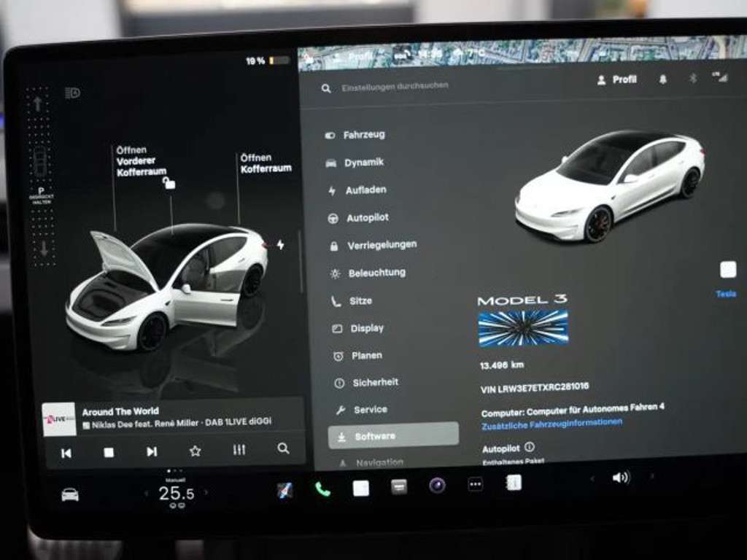
Task: Increase temperature with the right chevron
Action: 206,493
